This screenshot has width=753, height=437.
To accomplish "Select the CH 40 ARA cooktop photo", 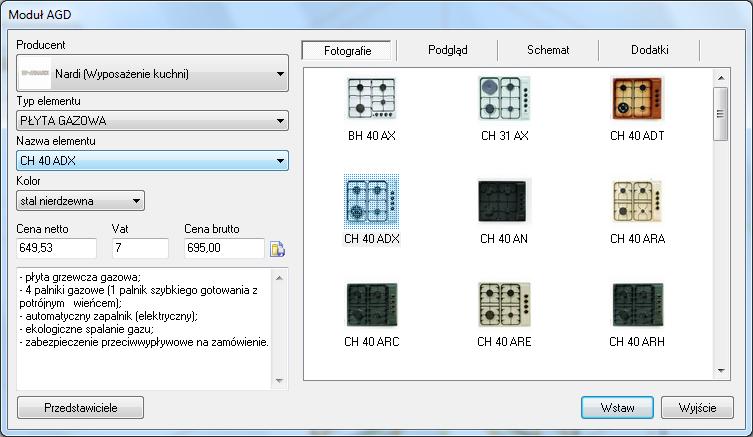I will (x=637, y=201).
